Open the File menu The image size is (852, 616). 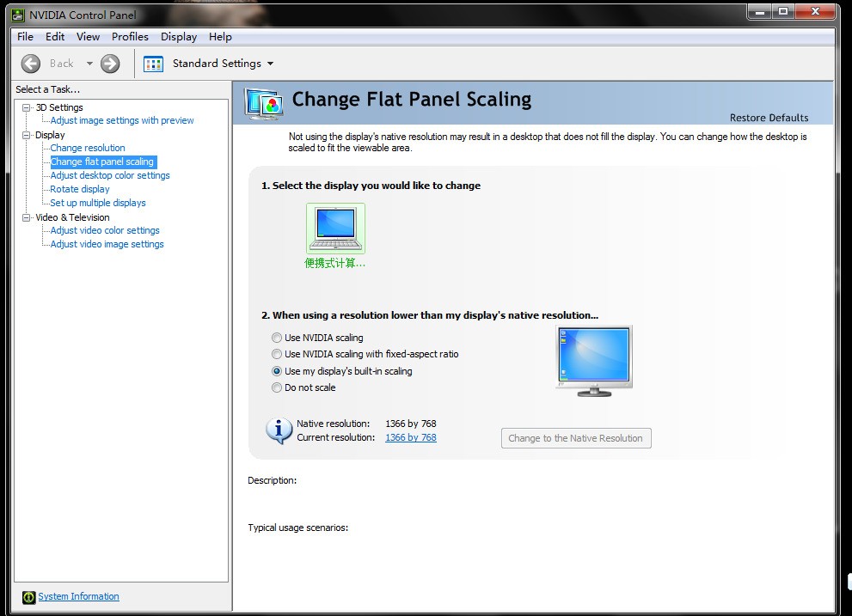pyautogui.click(x=25, y=36)
